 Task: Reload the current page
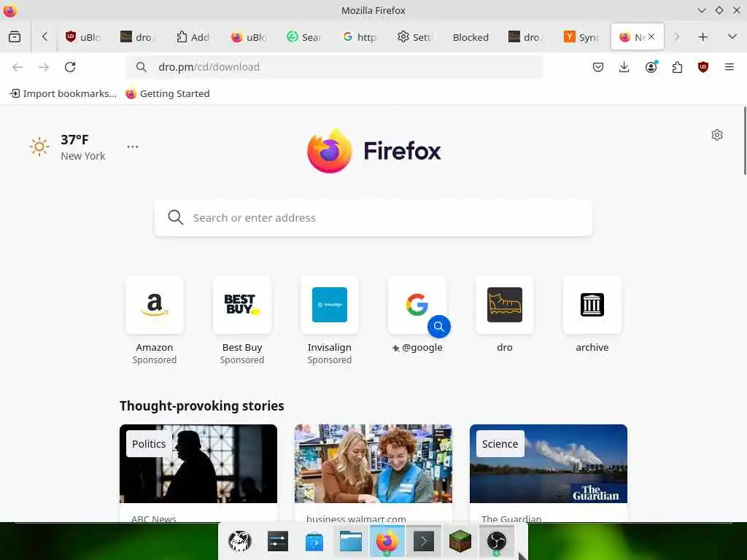click(x=70, y=67)
